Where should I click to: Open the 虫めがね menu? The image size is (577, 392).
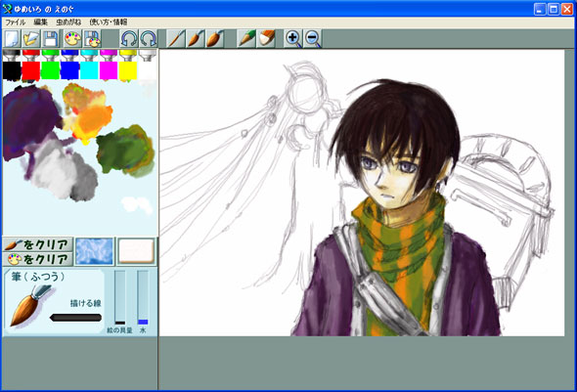[68, 22]
